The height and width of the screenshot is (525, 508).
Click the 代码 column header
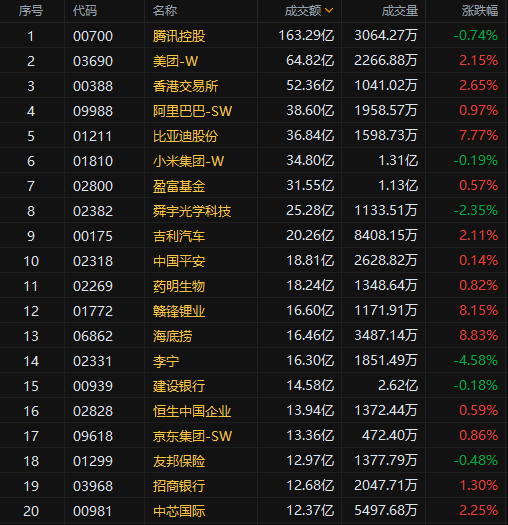[x=85, y=11]
